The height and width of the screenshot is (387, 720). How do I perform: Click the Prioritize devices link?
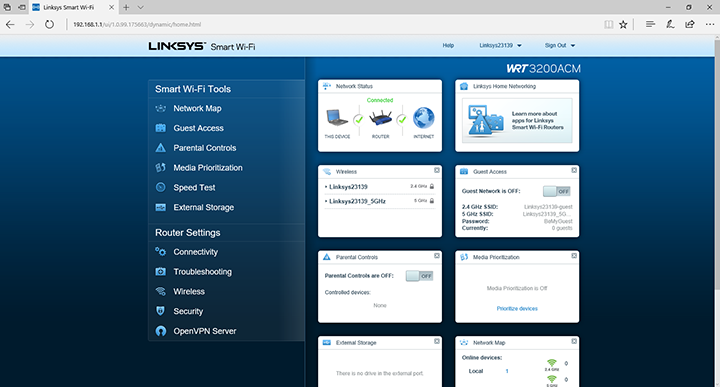517,308
